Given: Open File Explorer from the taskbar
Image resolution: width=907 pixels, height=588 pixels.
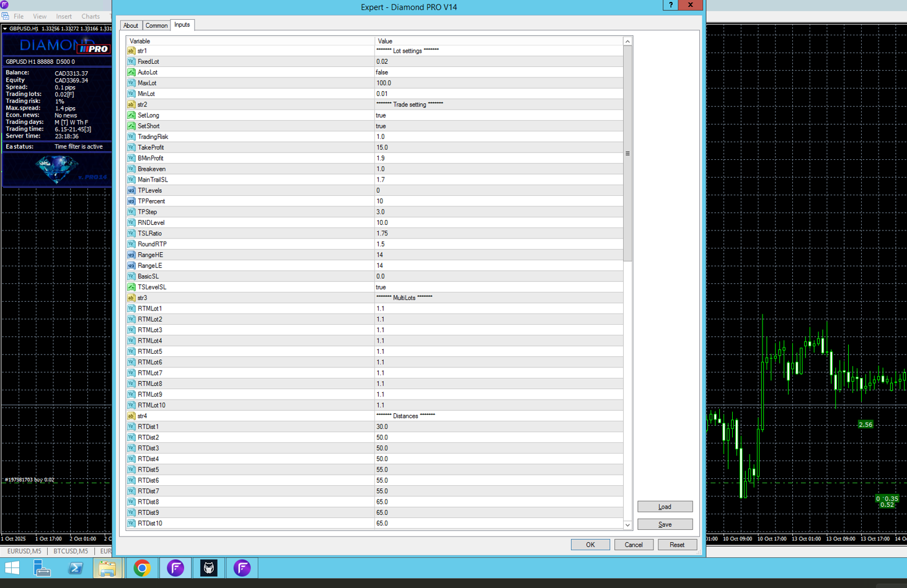Looking at the screenshot, I should (x=107, y=568).
